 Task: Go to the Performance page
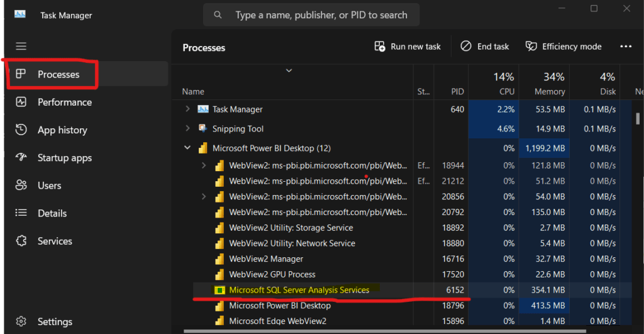tap(65, 102)
